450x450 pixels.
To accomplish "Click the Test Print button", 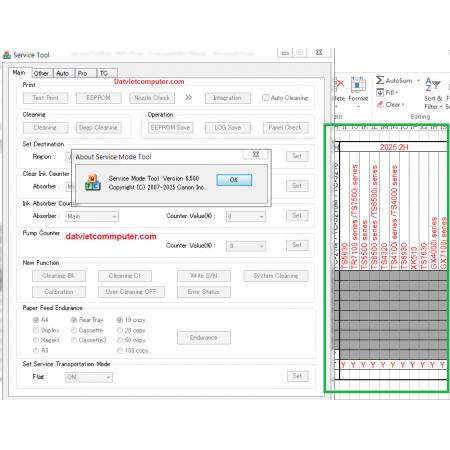I will pos(46,98).
